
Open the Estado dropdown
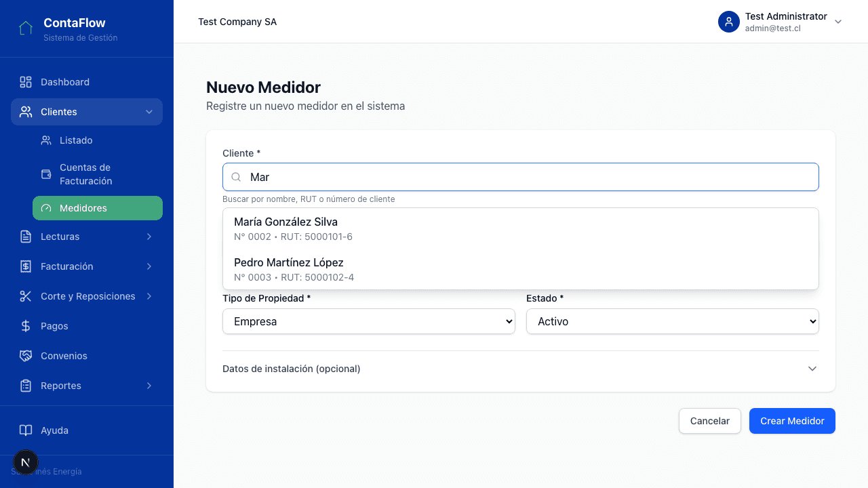pyautogui.click(x=673, y=321)
